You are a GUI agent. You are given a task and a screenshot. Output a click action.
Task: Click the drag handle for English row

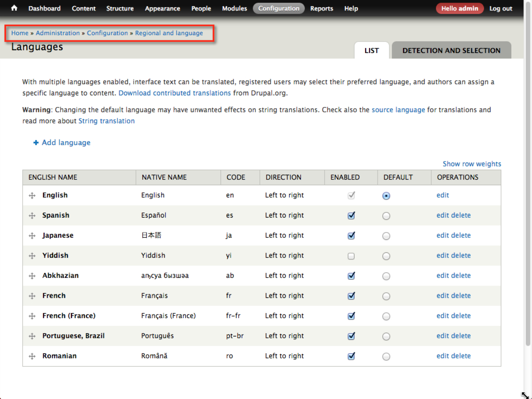[x=32, y=196]
